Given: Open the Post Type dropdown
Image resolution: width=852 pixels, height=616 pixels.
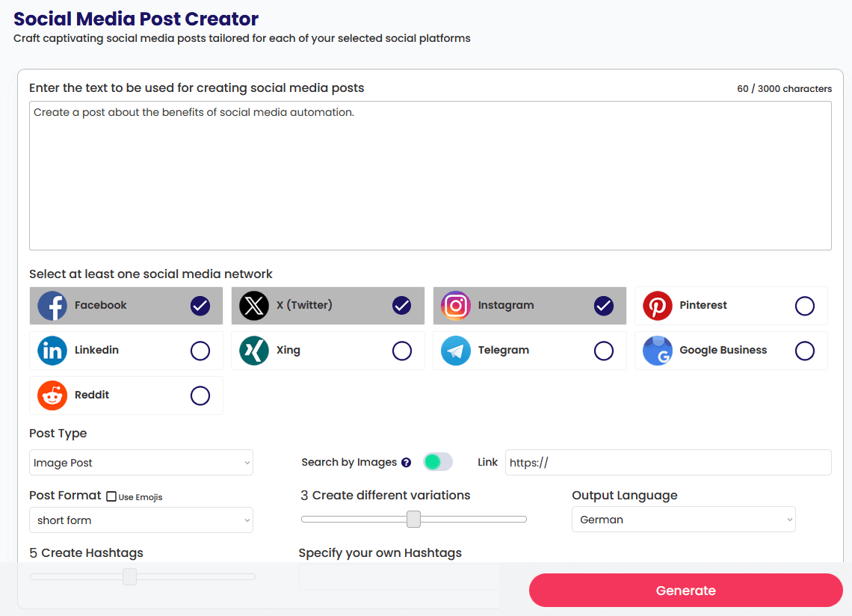Looking at the screenshot, I should coord(141,462).
